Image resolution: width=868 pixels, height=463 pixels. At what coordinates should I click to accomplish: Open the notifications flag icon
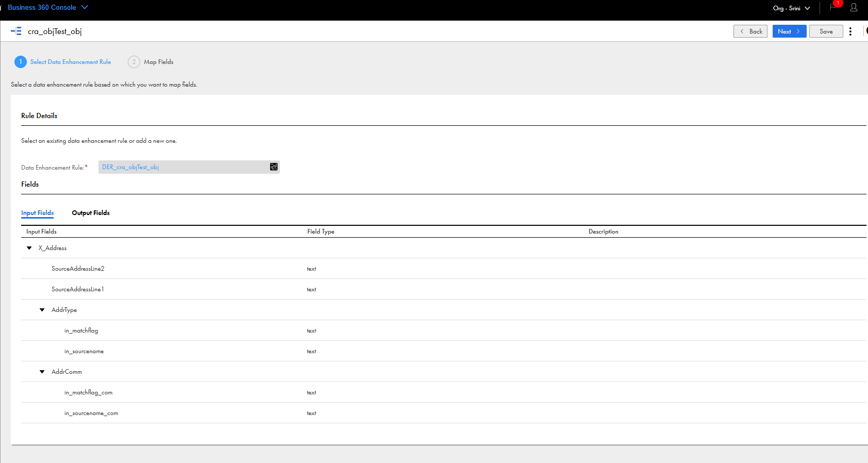833,7
